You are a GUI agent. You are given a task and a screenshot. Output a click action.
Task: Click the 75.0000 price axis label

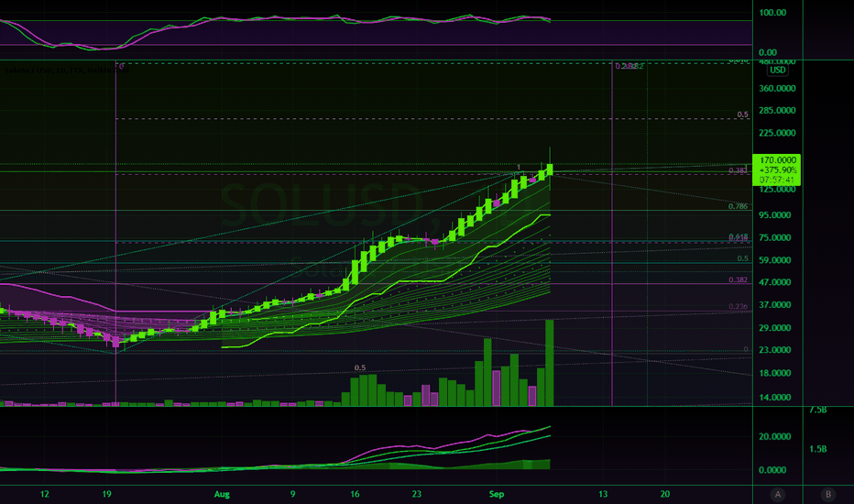point(775,237)
